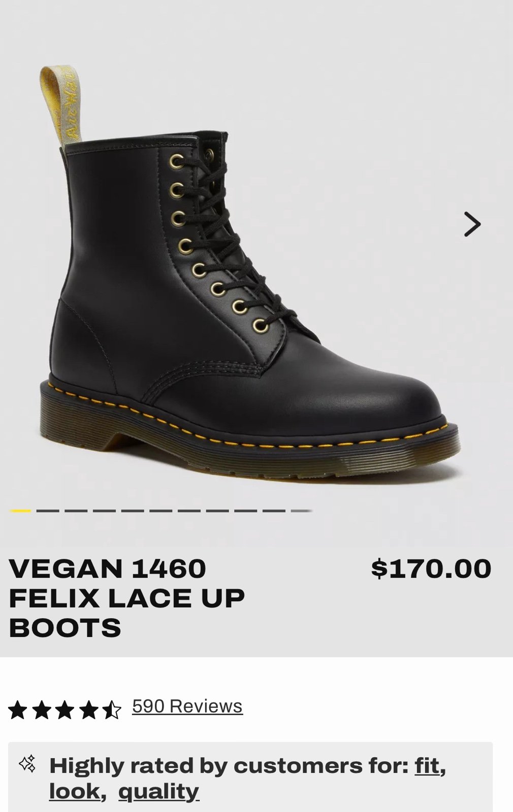Open the 590 Reviews link

tap(187, 706)
